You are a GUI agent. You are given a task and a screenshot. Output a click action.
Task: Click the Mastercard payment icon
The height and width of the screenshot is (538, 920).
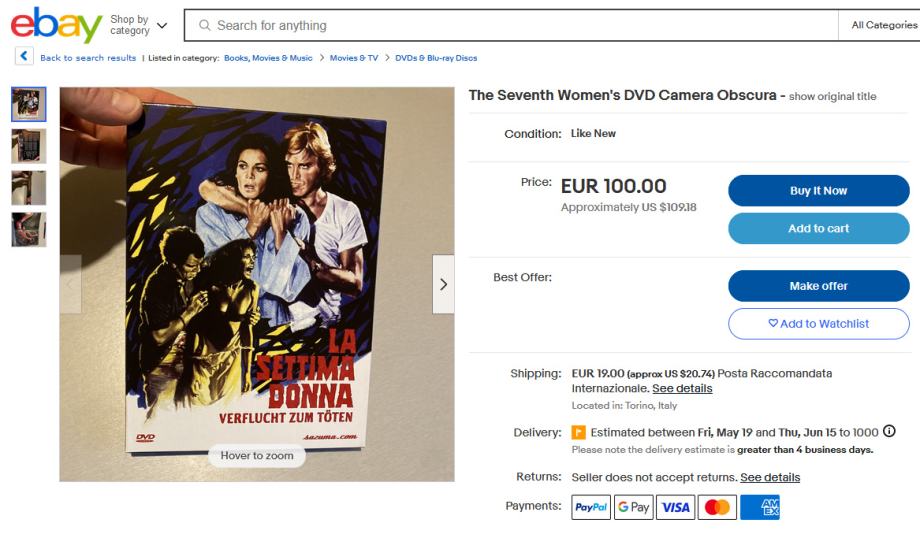click(717, 507)
